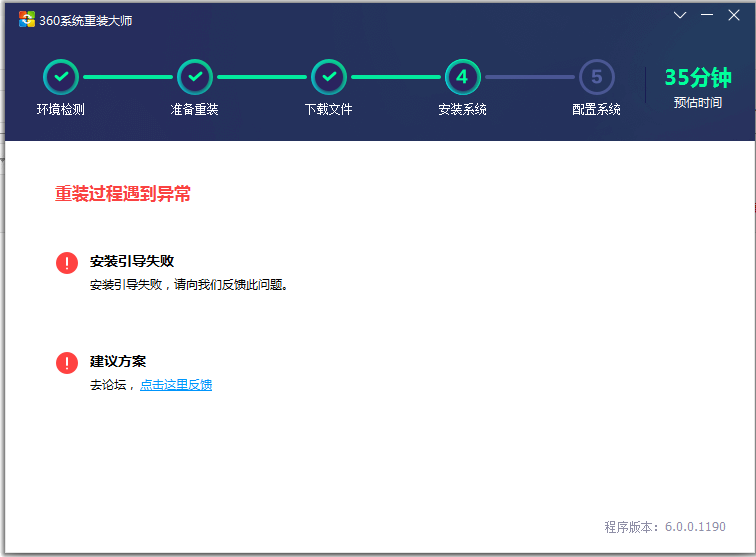The height and width of the screenshot is (557, 756).
Task: Click the 下载文件 step checkmark circle
Action: (x=329, y=77)
